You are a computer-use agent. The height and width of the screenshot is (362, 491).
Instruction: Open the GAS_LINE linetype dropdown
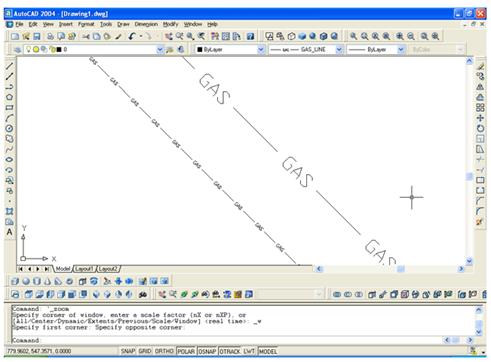click(339, 50)
